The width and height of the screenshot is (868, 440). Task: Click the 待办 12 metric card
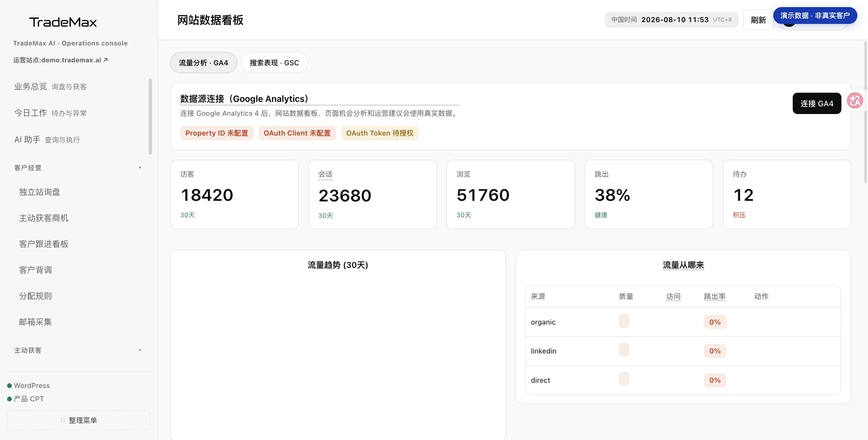[x=787, y=194]
